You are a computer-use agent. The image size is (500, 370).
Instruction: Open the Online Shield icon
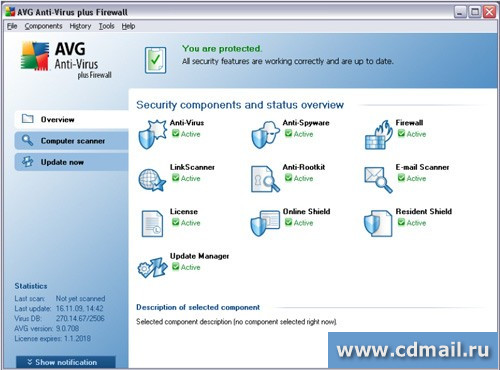point(265,223)
